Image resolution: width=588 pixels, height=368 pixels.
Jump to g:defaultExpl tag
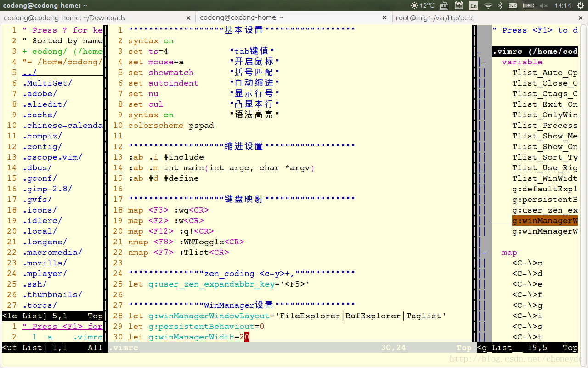coord(545,189)
